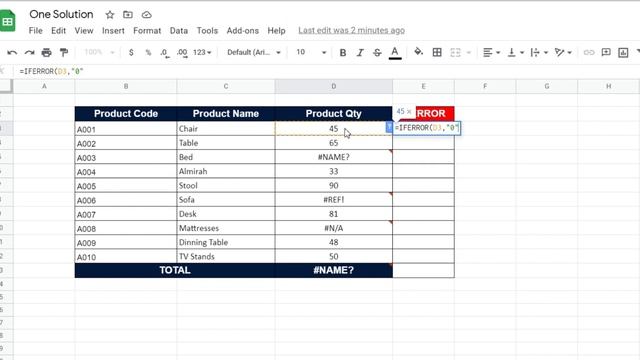Select the #REF! error cell
This screenshot has height=360, width=640.
(x=333, y=200)
